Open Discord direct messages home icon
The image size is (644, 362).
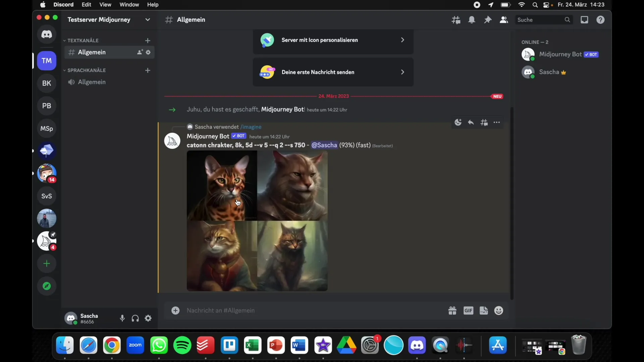click(x=47, y=34)
